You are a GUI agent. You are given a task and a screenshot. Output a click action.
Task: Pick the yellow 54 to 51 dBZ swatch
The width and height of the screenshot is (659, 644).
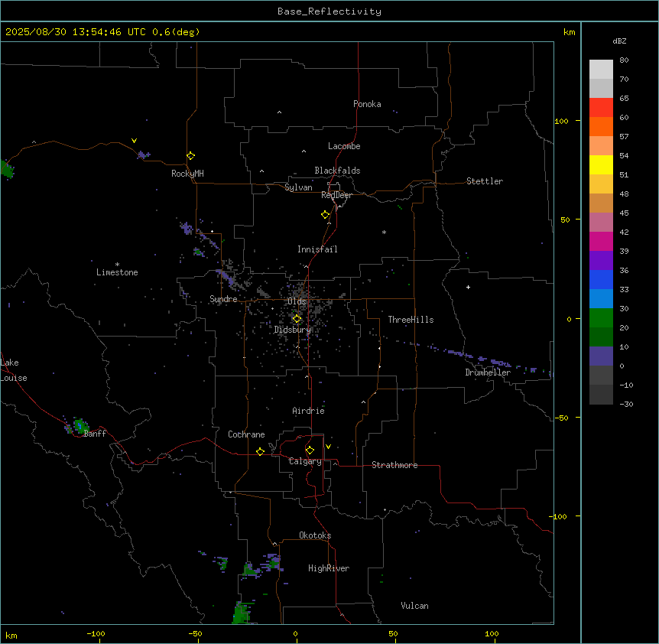pyautogui.click(x=601, y=164)
